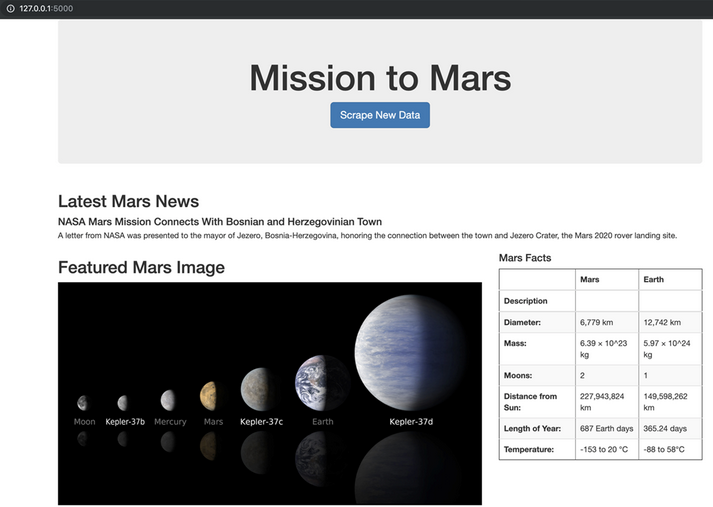The width and height of the screenshot is (713, 507).
Task: Click the Kepler-37c label in the image
Action: tap(261, 422)
